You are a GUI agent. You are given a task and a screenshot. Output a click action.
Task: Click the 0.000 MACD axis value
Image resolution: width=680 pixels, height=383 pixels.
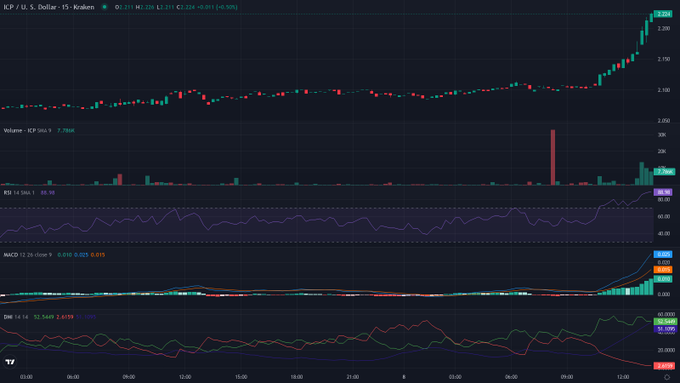[x=664, y=294]
